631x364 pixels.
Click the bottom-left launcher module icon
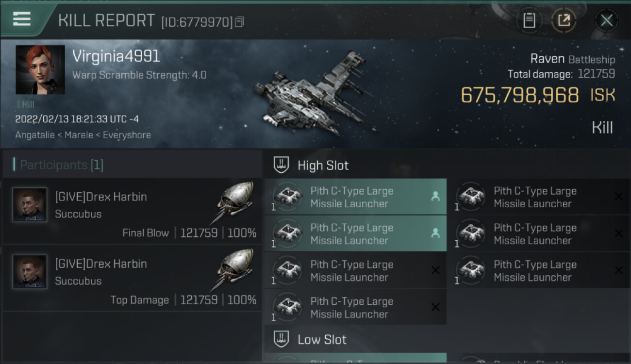click(x=288, y=307)
